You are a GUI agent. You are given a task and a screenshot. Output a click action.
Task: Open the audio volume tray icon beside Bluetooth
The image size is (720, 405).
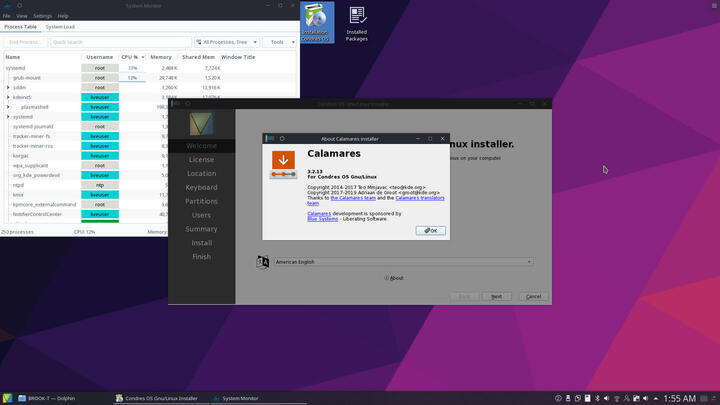tap(607, 398)
